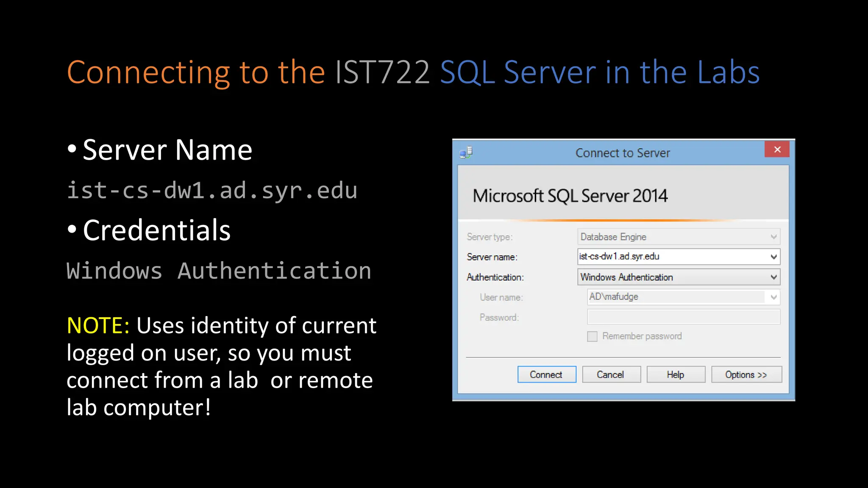Click the Connect to Server title text

[x=623, y=153]
